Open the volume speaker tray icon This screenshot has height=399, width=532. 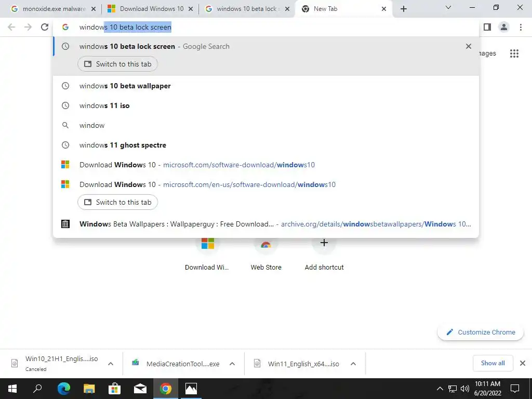click(465, 389)
